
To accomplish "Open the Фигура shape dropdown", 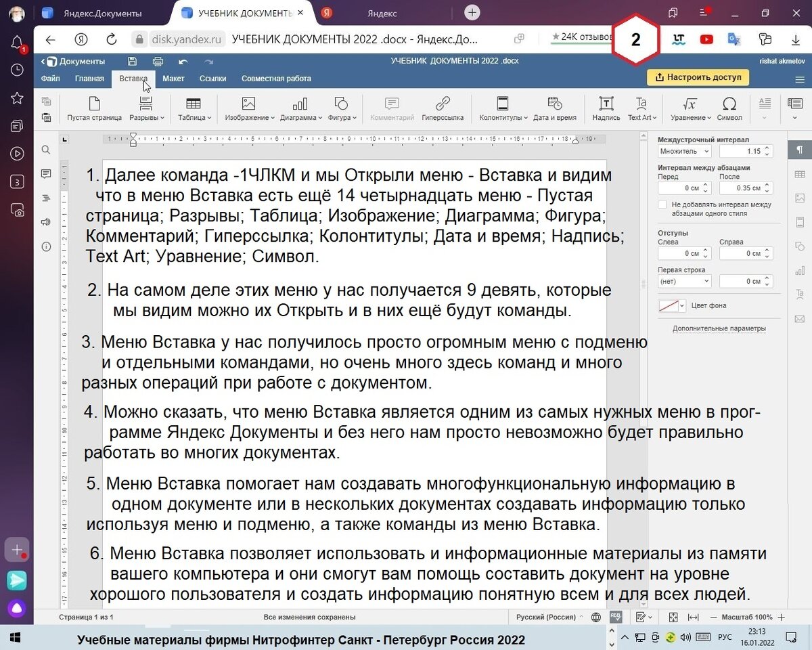I will click(x=342, y=108).
